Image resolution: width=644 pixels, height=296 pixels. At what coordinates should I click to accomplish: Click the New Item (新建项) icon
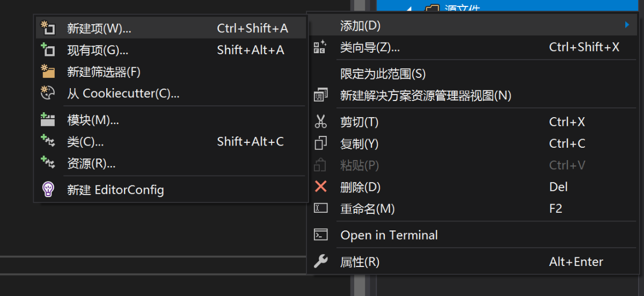(48, 28)
